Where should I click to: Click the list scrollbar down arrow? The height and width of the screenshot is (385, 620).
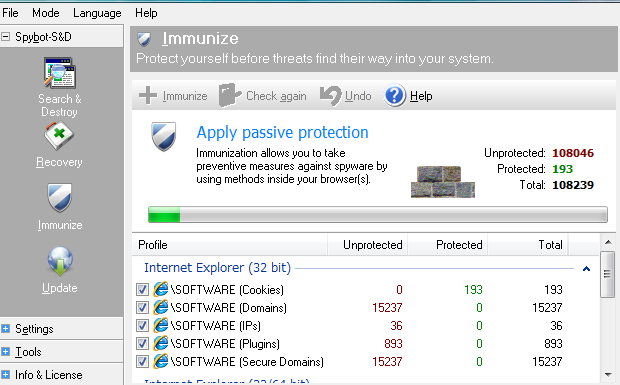(x=608, y=375)
